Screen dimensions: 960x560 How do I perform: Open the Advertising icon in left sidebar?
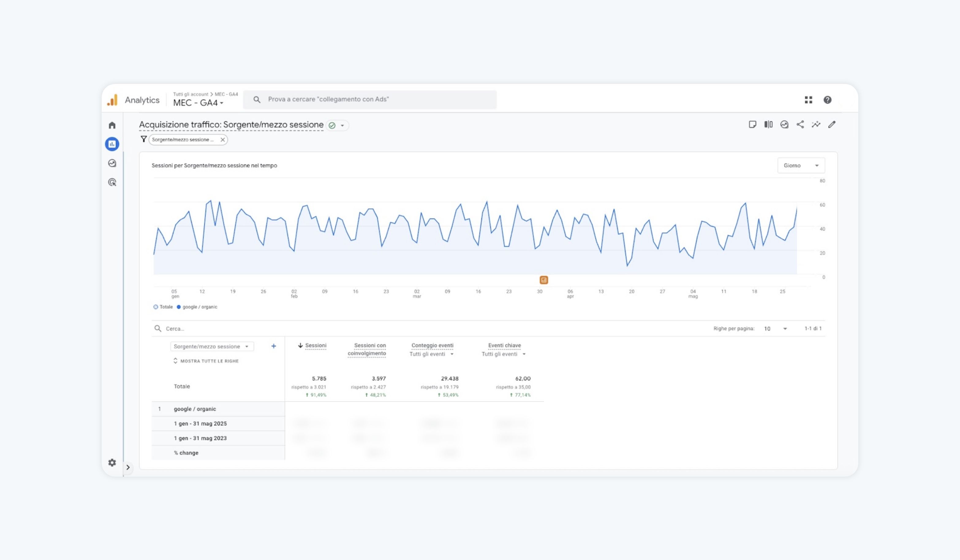[112, 182]
